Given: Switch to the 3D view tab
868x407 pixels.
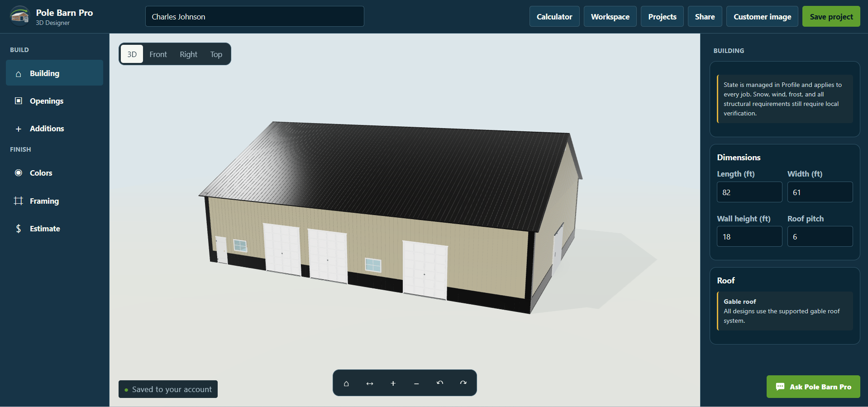Looking at the screenshot, I should (132, 54).
